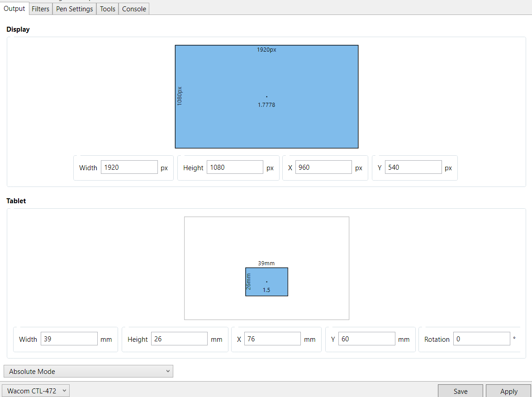Click the Display Height input field
Image resolution: width=532 pixels, height=397 pixels.
point(234,167)
